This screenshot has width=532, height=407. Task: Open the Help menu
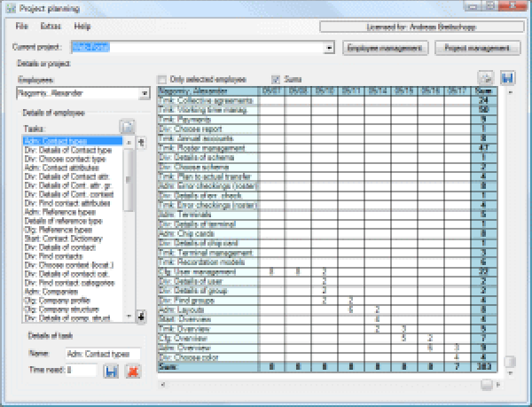[82, 27]
